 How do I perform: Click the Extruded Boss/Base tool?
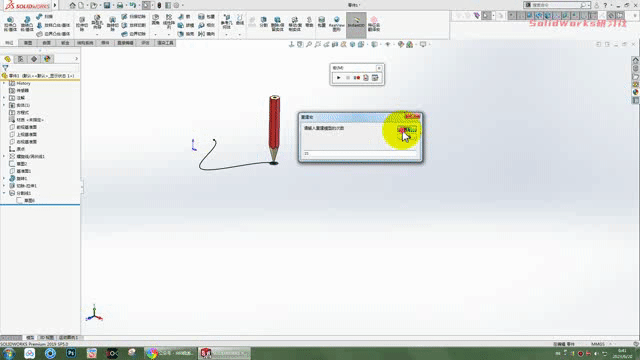(x=10, y=24)
